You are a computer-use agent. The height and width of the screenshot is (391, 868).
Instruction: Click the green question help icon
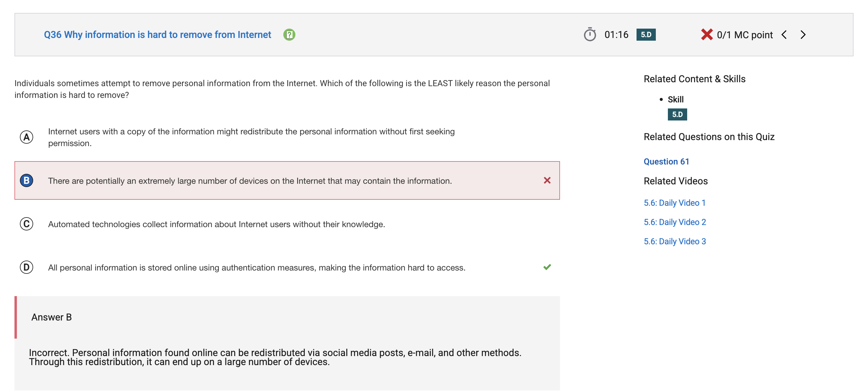click(x=289, y=35)
